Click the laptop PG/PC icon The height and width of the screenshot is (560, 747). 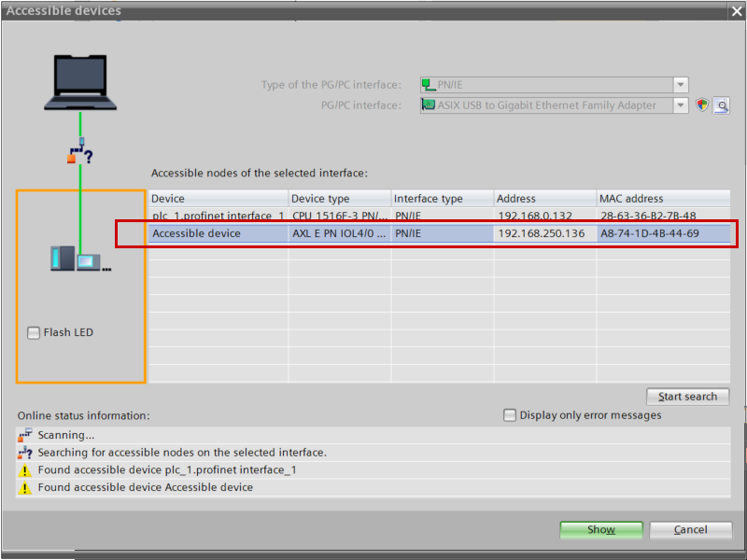(81, 81)
